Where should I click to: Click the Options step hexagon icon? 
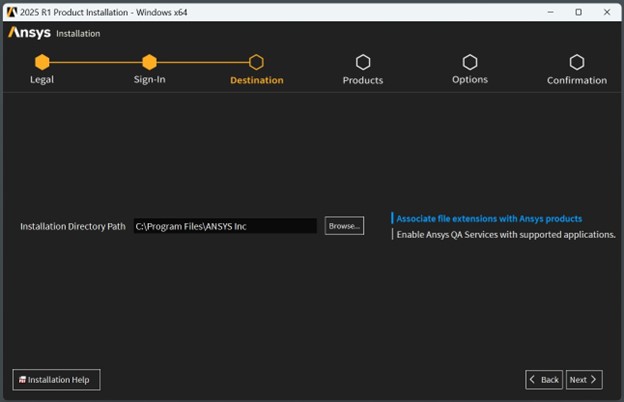click(x=470, y=62)
